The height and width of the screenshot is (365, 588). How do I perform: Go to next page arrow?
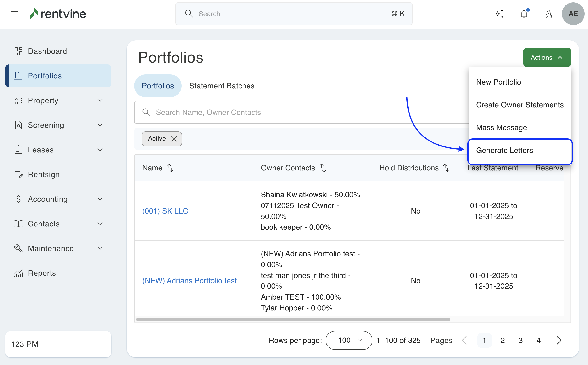559,340
